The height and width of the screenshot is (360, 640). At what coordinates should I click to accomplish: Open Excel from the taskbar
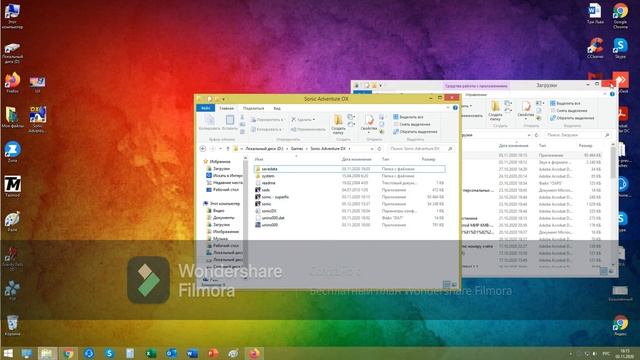tap(151, 353)
